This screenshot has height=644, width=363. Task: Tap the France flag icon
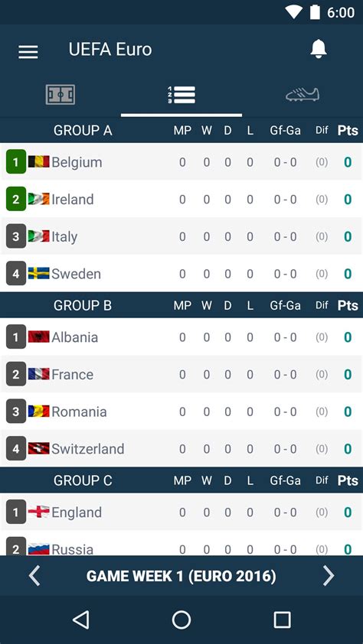point(38,374)
